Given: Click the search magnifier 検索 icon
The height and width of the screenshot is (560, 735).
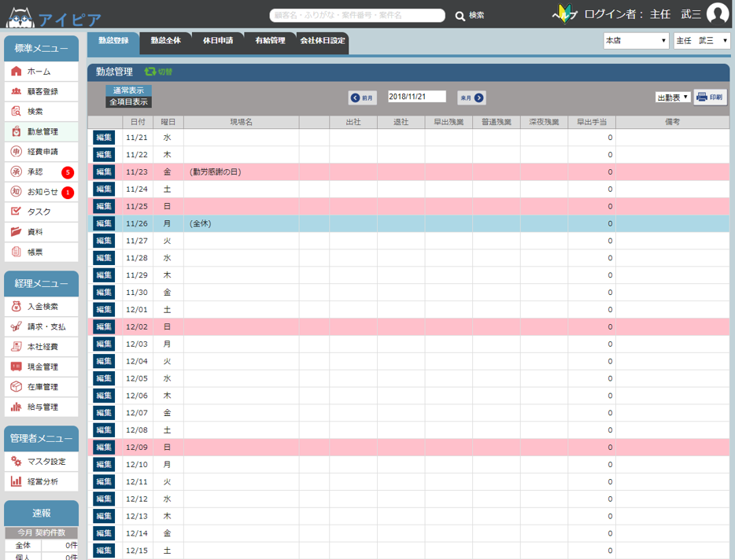Looking at the screenshot, I should point(461,16).
